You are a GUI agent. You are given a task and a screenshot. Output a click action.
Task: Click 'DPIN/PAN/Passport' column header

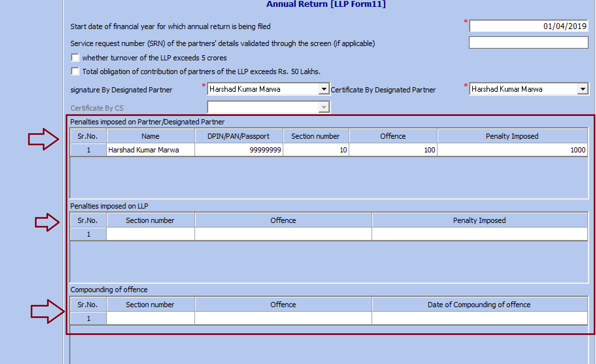(x=239, y=136)
